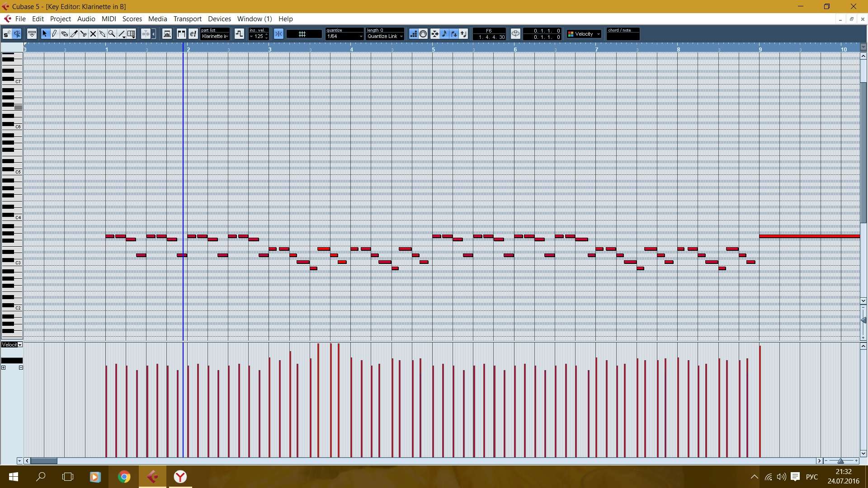Choose the Glue tool
Screen dimensions: 868x488
click(x=102, y=34)
